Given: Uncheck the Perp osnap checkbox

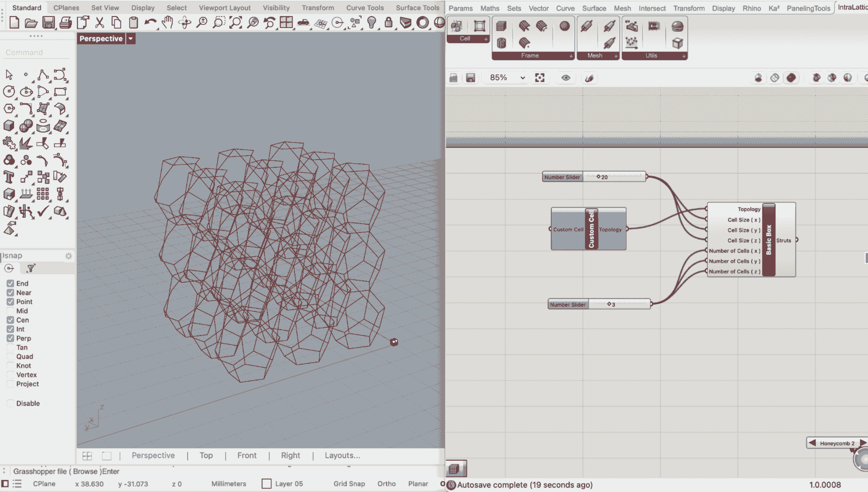Looking at the screenshot, I should point(10,338).
